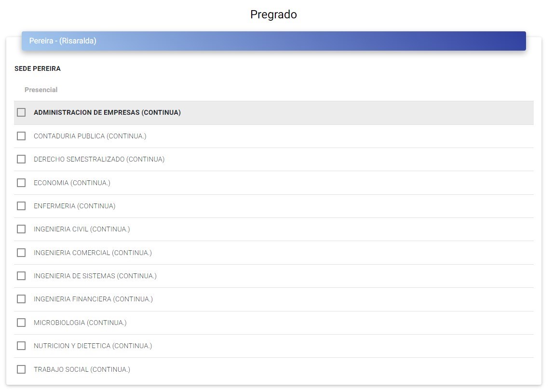
Task: Enable the Enfermeria checkbox
Action: point(21,206)
